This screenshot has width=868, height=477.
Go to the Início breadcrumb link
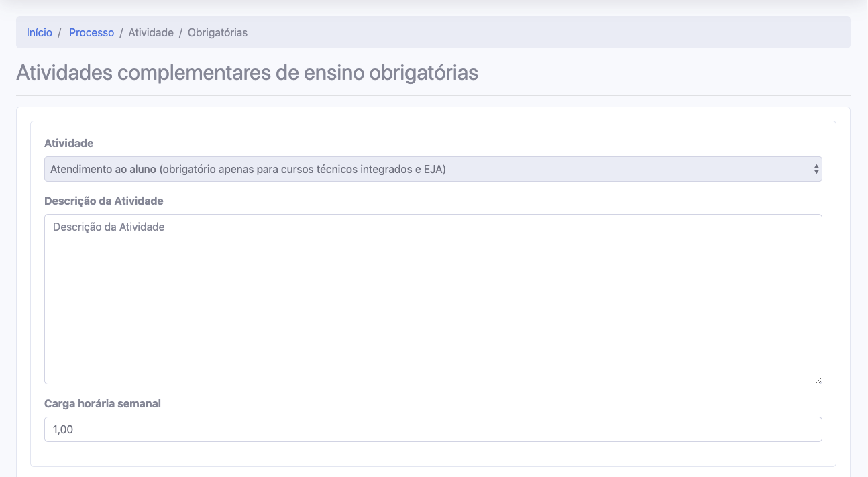39,32
